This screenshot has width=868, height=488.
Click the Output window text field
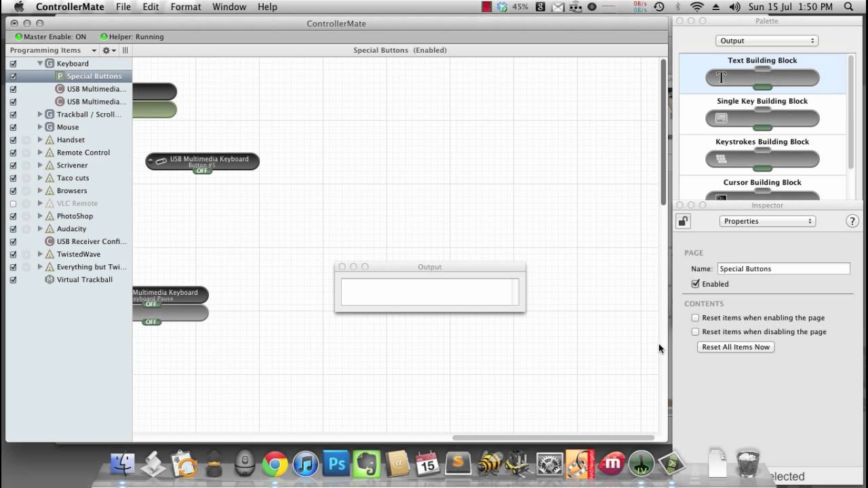click(x=430, y=292)
